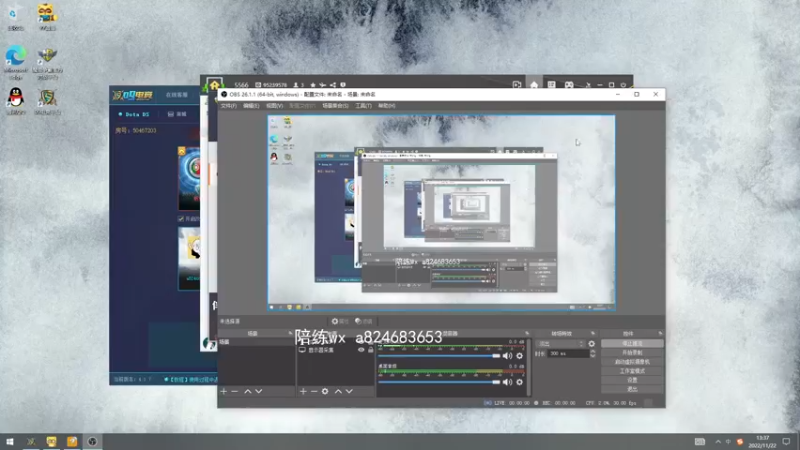Open source properties via the sources gear icon
Screen dimensions: 800x450
(x=325, y=391)
